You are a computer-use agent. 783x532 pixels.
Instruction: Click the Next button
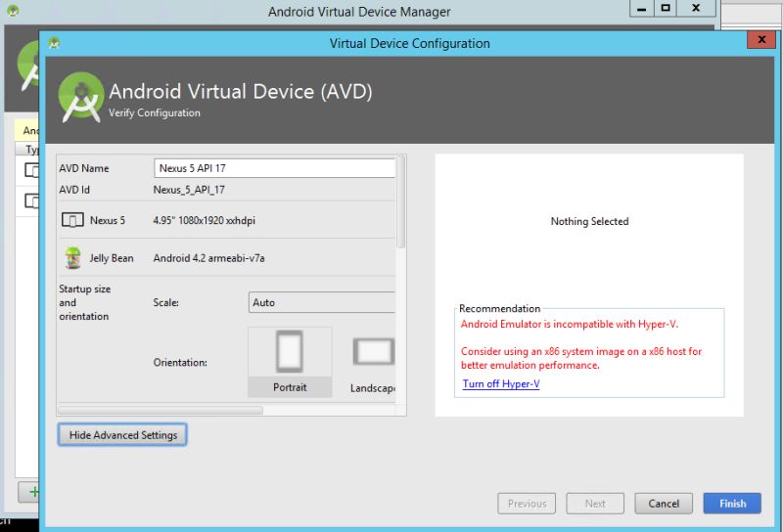click(x=595, y=504)
